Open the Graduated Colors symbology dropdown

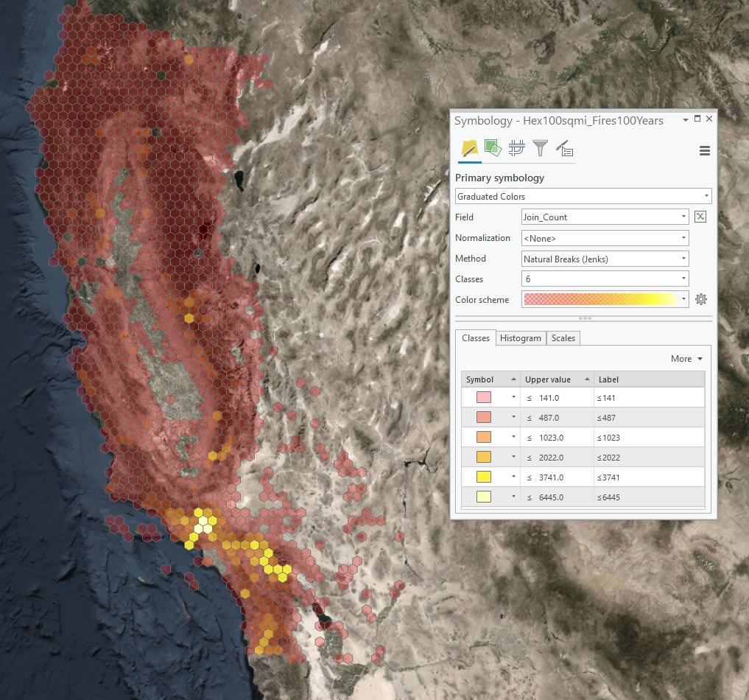pos(583,197)
